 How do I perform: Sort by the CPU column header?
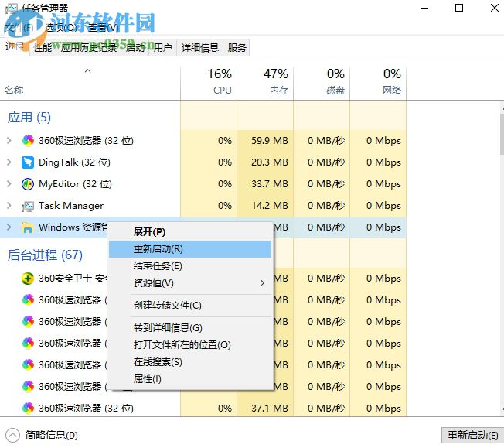209,83
